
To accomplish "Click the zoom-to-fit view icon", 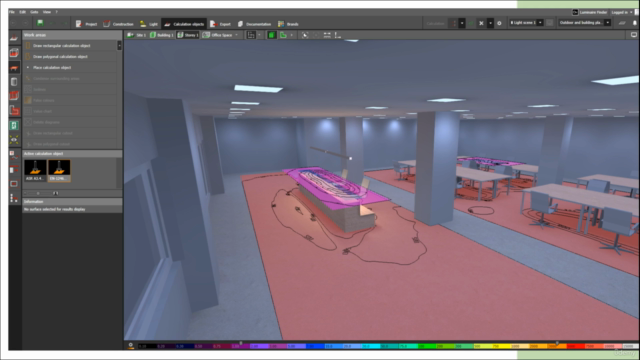I will (305, 35).
